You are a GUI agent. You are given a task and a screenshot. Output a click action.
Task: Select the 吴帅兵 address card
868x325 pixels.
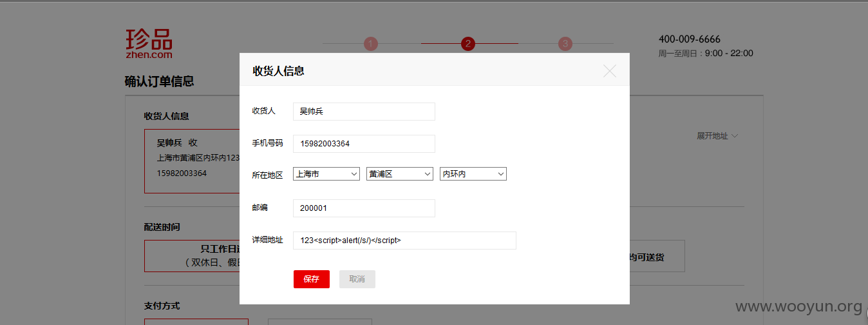(192, 161)
